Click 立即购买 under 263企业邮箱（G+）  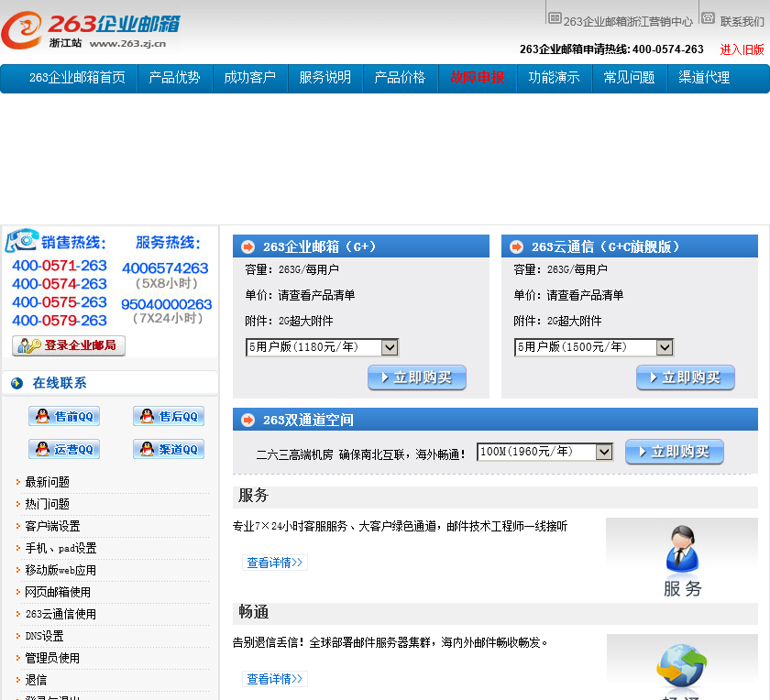(417, 377)
